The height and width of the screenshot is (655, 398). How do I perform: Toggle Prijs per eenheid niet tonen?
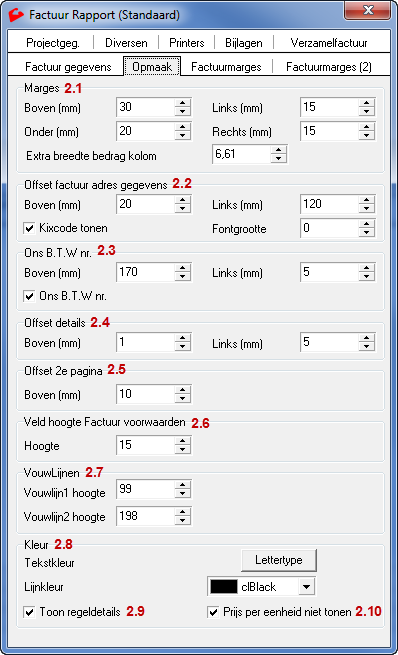[213, 612]
